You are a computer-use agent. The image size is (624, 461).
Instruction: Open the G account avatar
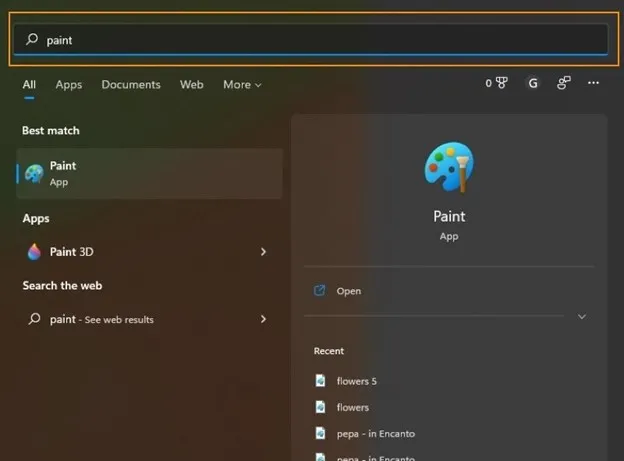coord(532,84)
